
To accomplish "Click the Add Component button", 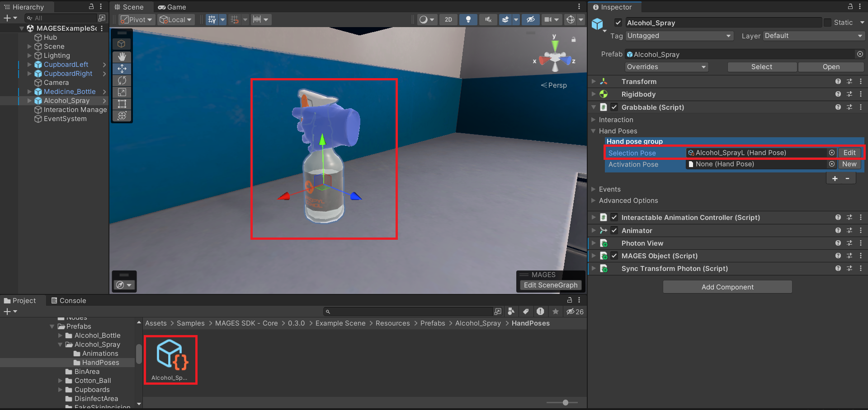I will click(x=727, y=287).
